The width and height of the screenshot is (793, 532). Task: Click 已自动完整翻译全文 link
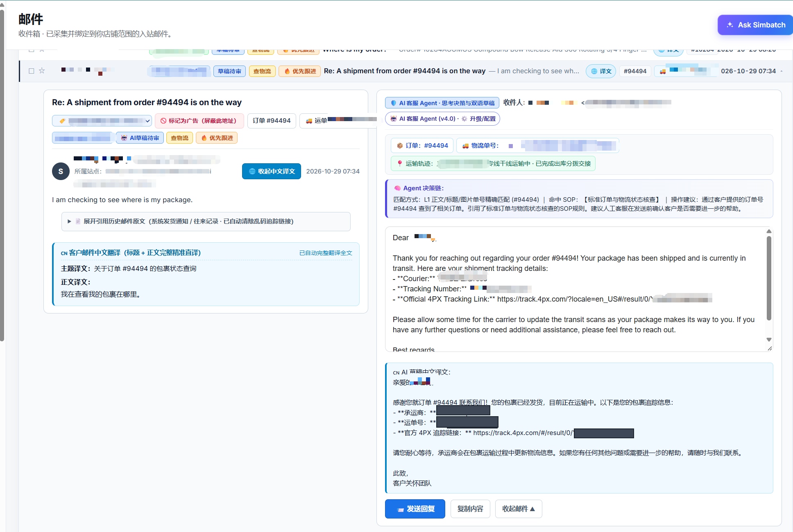[326, 253]
